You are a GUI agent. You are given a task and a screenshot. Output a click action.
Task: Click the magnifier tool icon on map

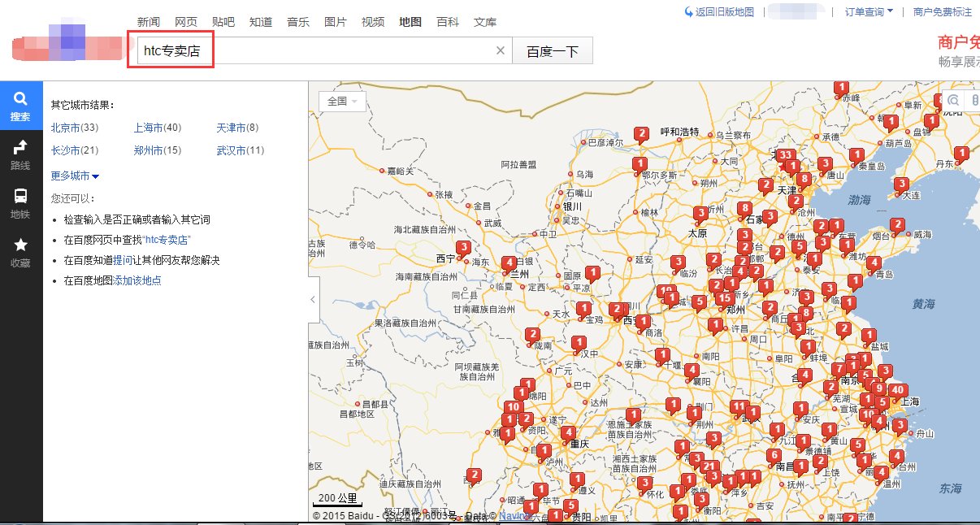coord(954,100)
